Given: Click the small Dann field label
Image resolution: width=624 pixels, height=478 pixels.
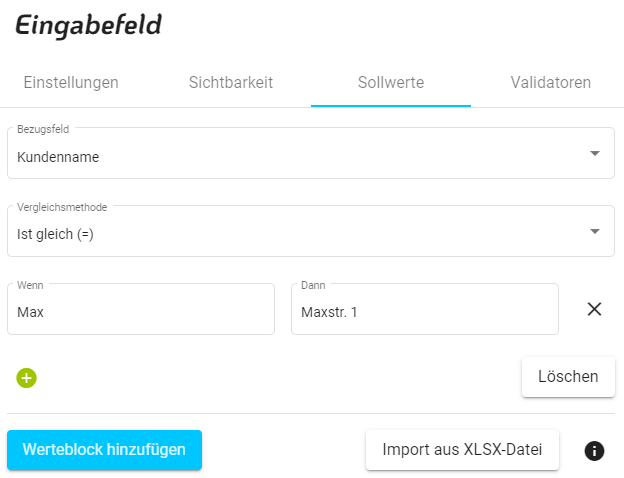Looking at the screenshot, I should click(x=313, y=285).
